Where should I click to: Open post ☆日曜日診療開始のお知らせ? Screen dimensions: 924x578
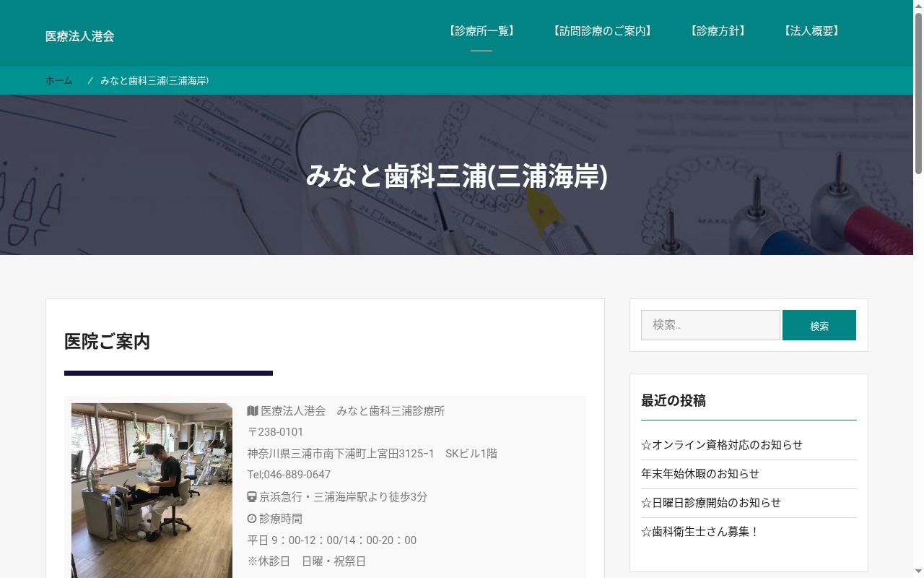pos(711,503)
